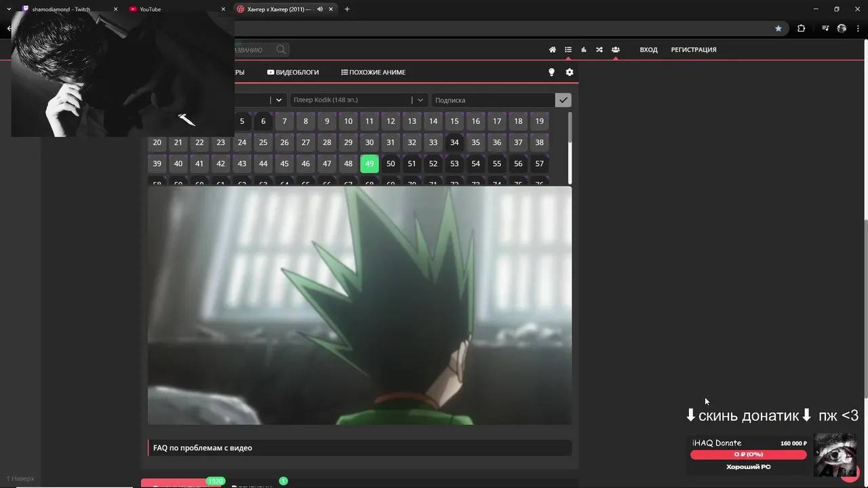Open the ВИДЕОБЛОГИ tab
This screenshot has width=868, height=488.
293,72
